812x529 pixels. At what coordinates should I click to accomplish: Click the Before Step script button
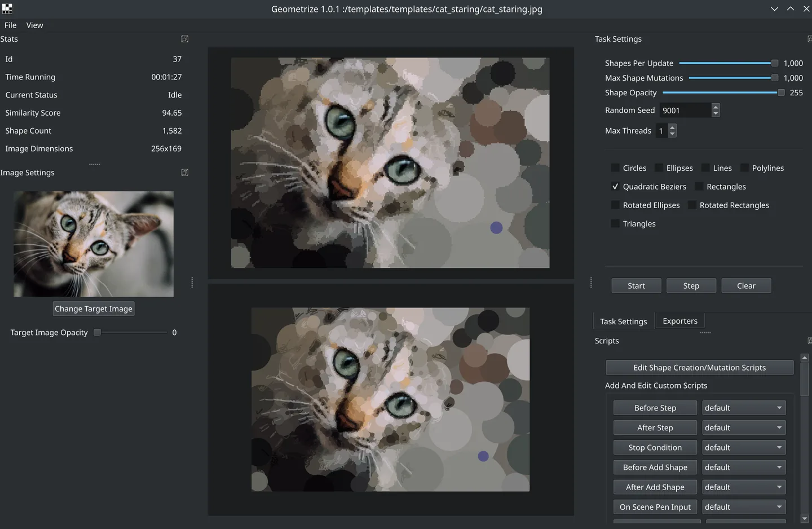tap(655, 408)
